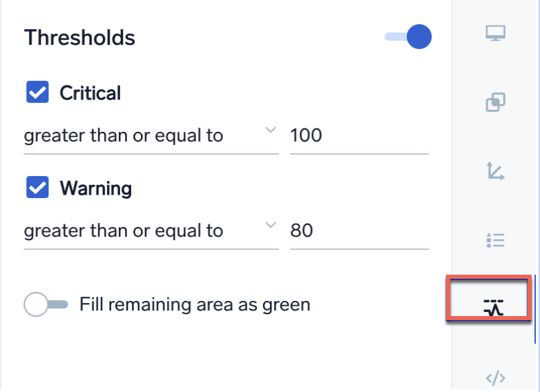This screenshot has width=540, height=392.
Task: Click the Thresholds section heading
Action: point(79,37)
